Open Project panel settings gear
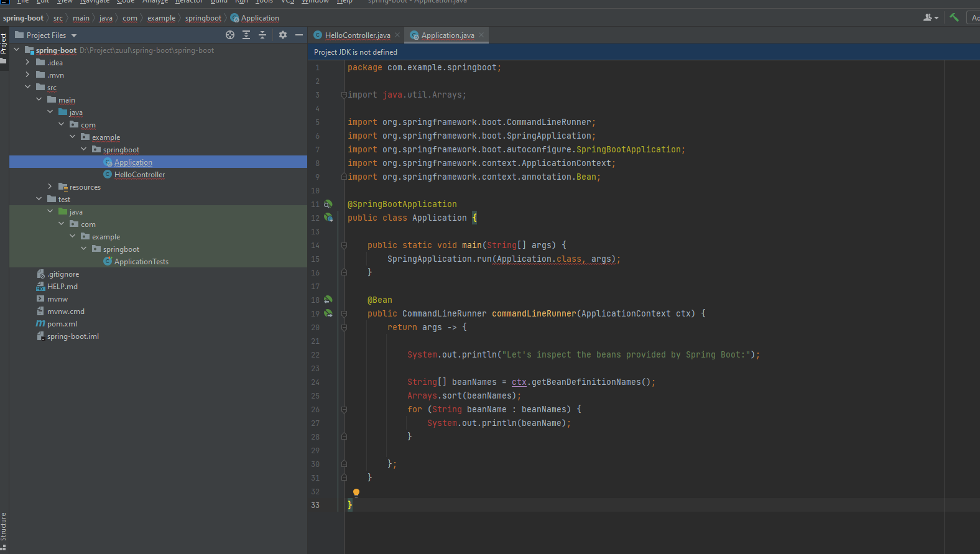 click(x=283, y=35)
